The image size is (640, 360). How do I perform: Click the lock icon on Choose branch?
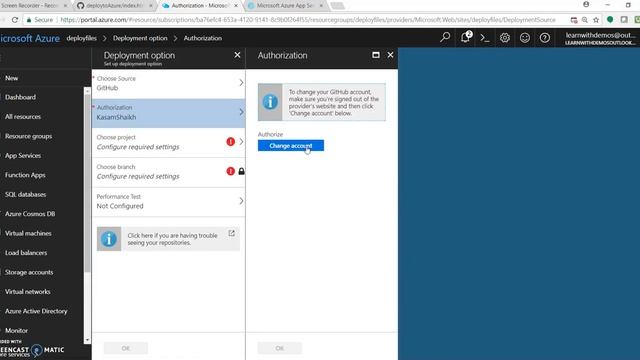(x=241, y=171)
